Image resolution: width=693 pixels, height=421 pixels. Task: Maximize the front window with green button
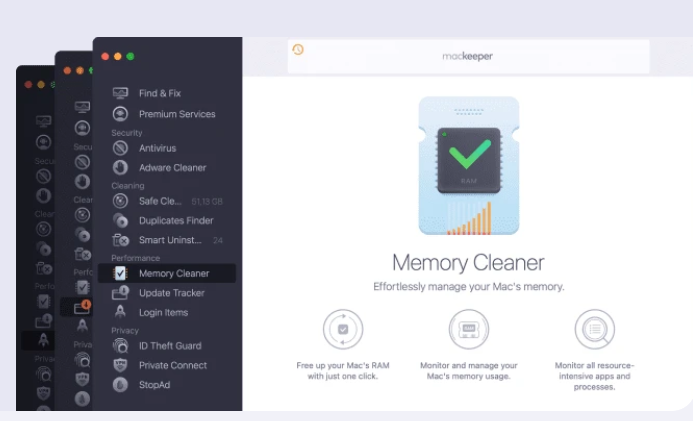(130, 56)
